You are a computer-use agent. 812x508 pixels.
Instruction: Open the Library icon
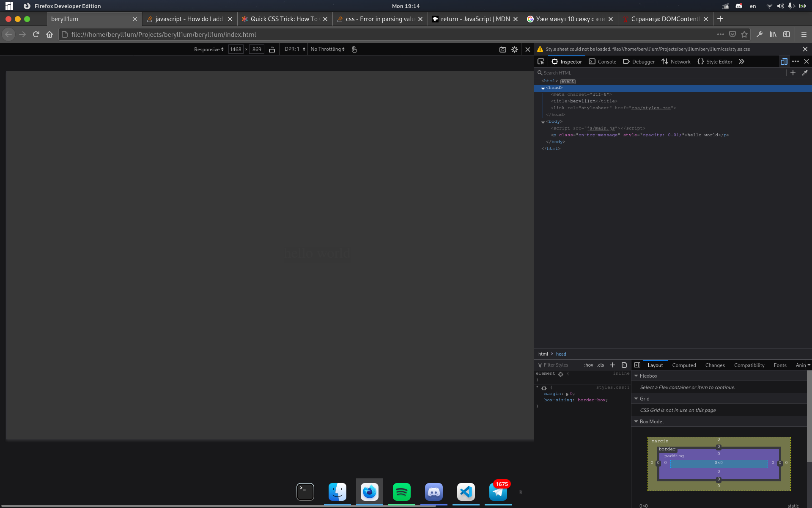[773, 34]
